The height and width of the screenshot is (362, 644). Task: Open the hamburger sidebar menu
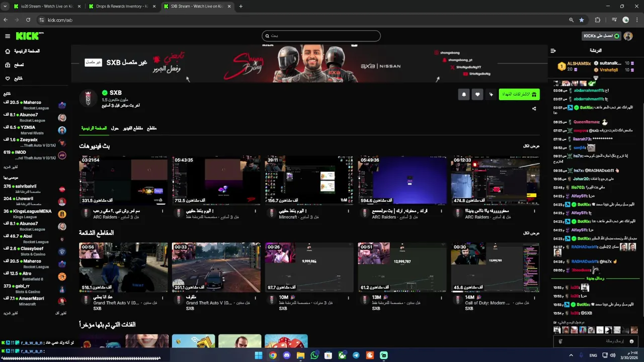8,36
